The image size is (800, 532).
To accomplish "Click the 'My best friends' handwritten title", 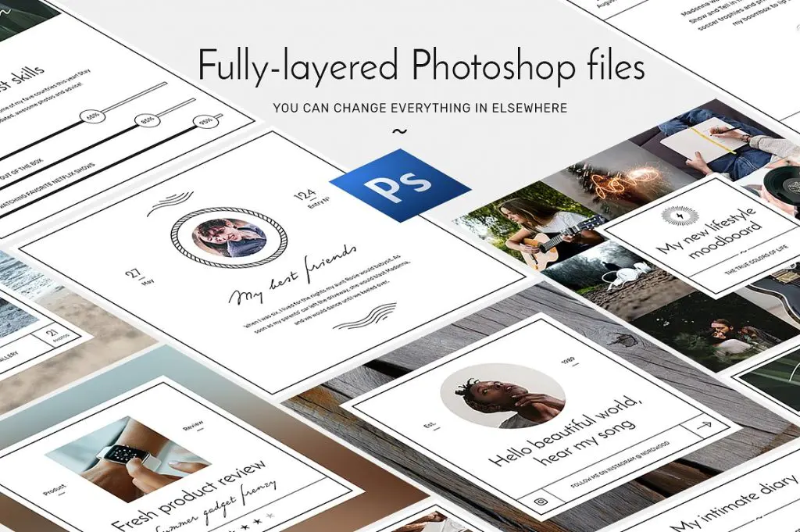I will (x=293, y=276).
